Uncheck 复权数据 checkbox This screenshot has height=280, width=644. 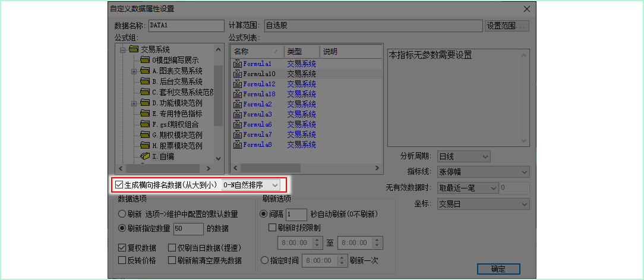point(122,248)
